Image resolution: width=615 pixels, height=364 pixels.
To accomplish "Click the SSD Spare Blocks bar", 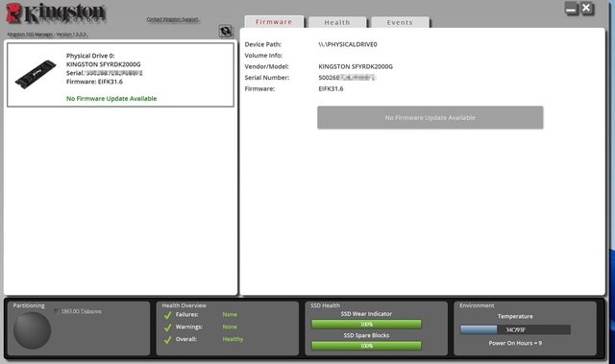I will click(366, 346).
